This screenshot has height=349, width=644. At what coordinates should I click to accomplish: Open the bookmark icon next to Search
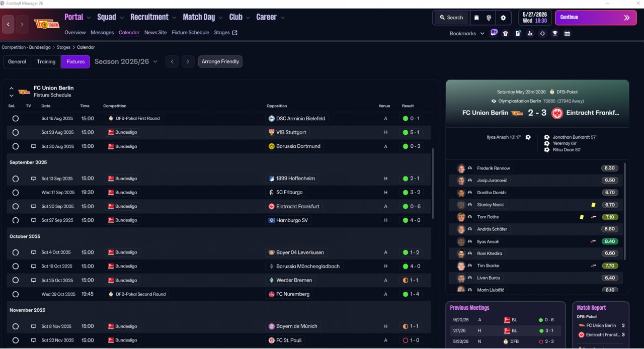(476, 18)
